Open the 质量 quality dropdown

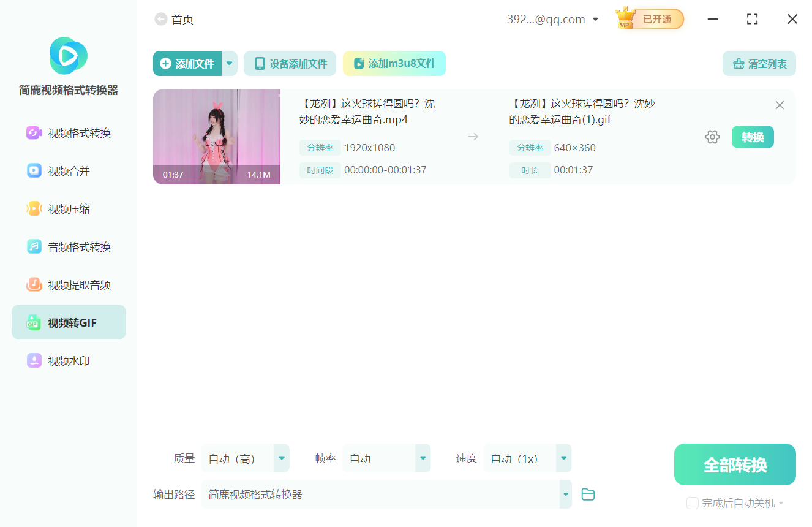[282, 458]
